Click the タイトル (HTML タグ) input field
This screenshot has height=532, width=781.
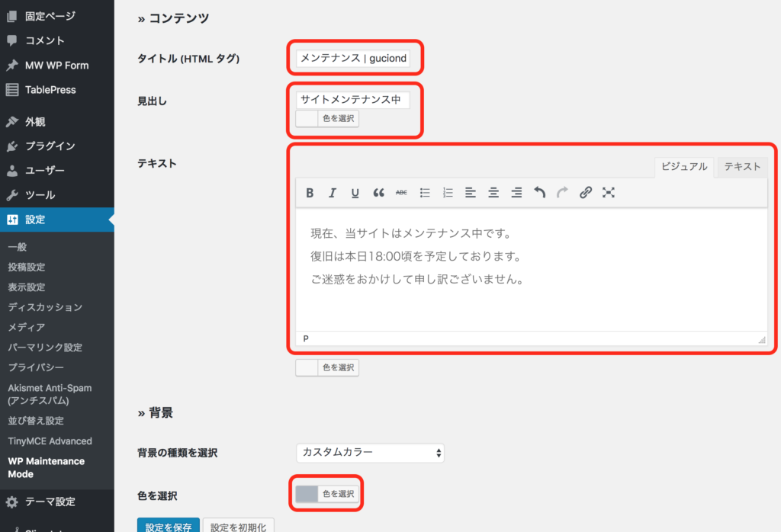(353, 58)
